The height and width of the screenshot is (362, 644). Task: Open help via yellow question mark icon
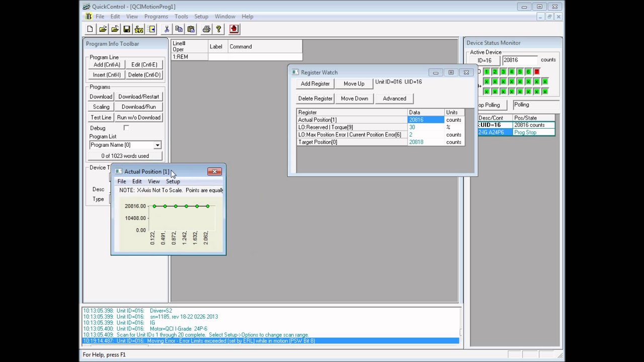pyautogui.click(x=218, y=29)
